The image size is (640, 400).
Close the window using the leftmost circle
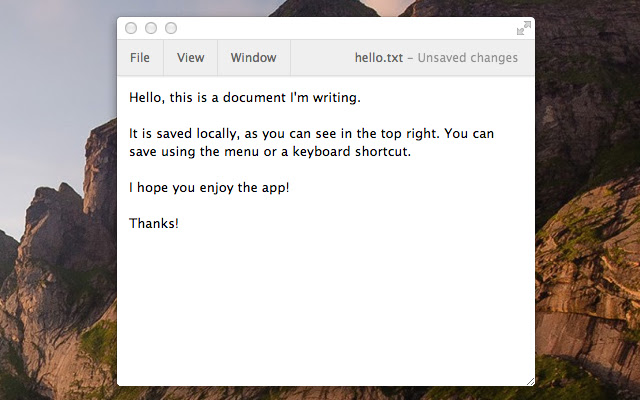click(x=131, y=28)
